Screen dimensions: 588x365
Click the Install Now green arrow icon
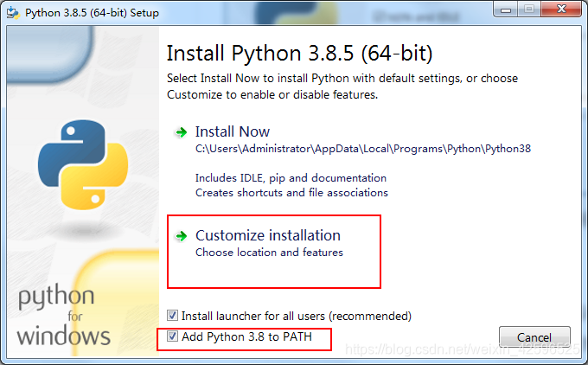[181, 132]
